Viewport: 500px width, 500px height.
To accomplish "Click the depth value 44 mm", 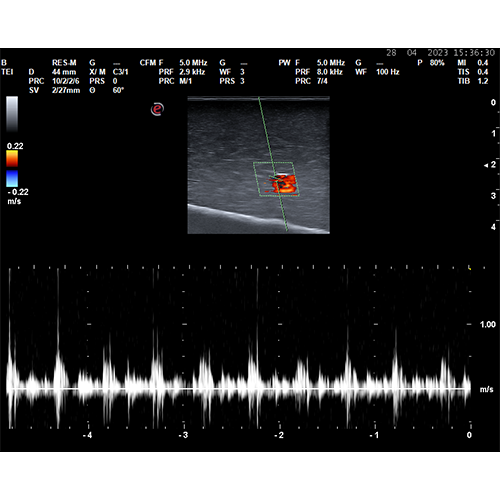I will click(x=64, y=72).
